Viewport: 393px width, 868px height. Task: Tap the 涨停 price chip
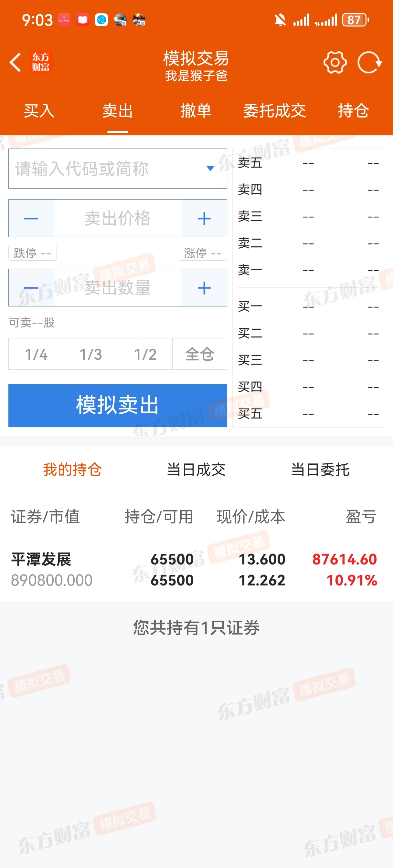[203, 253]
